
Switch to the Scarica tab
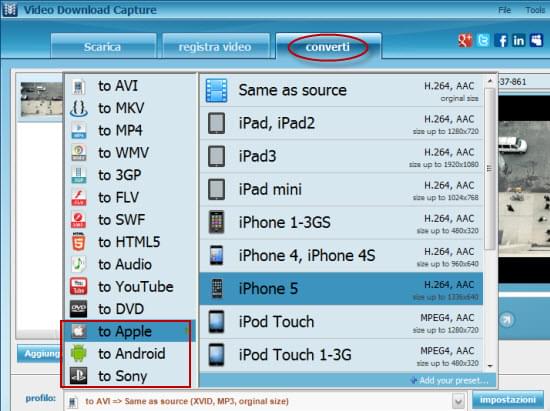click(103, 47)
